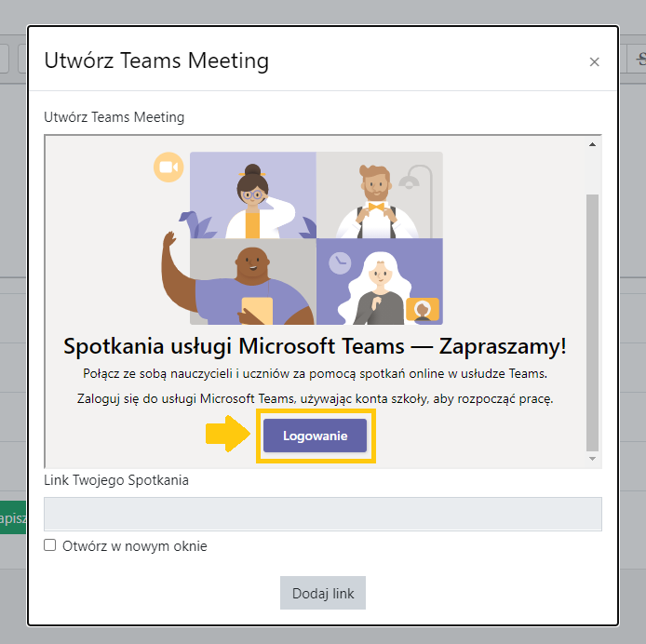Focus the Link Twojego Spotkania field
Viewport: 646px width, 644px height.
(x=323, y=514)
